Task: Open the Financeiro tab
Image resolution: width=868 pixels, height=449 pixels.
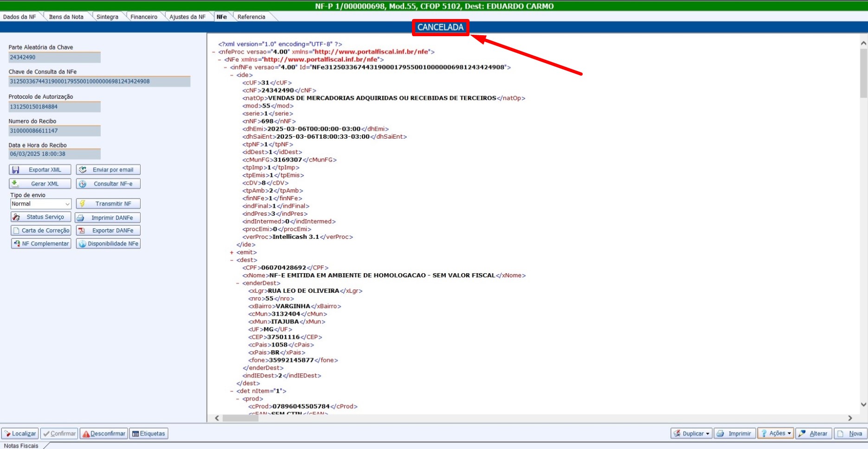Action: point(144,17)
